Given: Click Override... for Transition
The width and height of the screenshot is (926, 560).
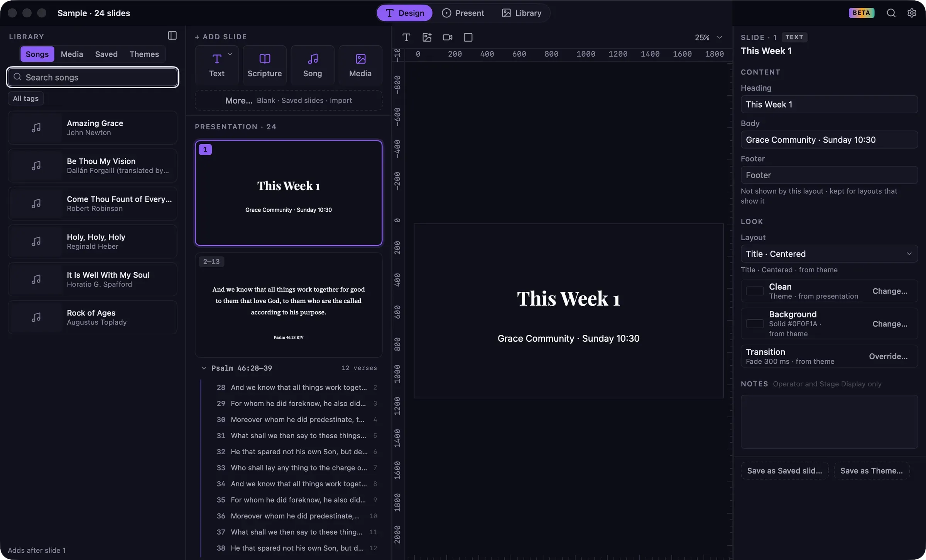Looking at the screenshot, I should point(888,356).
